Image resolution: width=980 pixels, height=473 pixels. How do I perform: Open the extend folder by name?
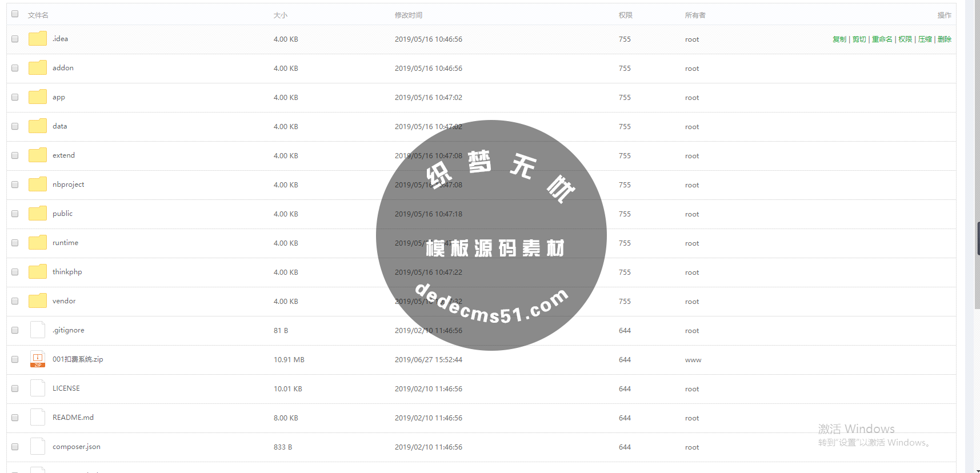pyautogui.click(x=63, y=155)
